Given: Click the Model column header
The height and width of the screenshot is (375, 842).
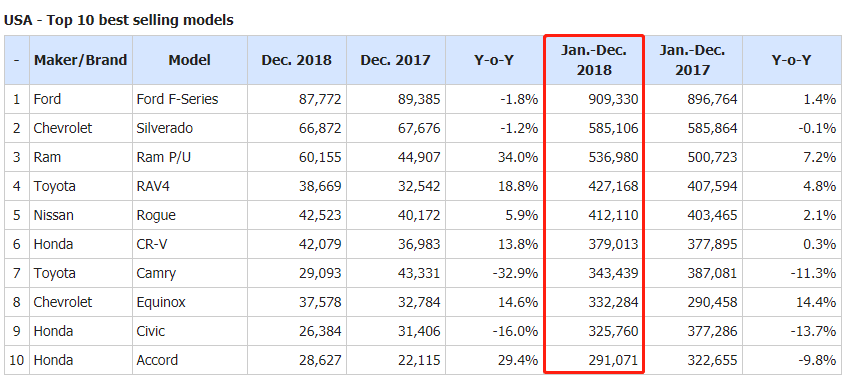Looking at the screenshot, I should point(190,60).
